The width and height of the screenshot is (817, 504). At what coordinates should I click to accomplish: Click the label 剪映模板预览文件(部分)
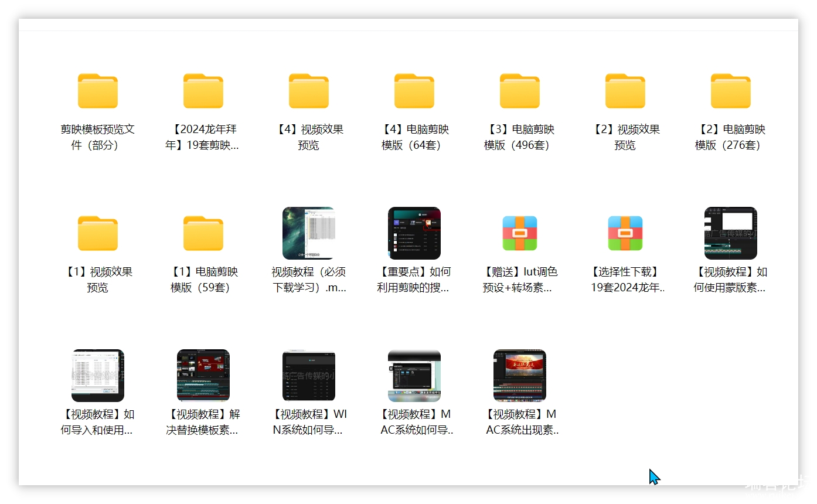point(98,137)
